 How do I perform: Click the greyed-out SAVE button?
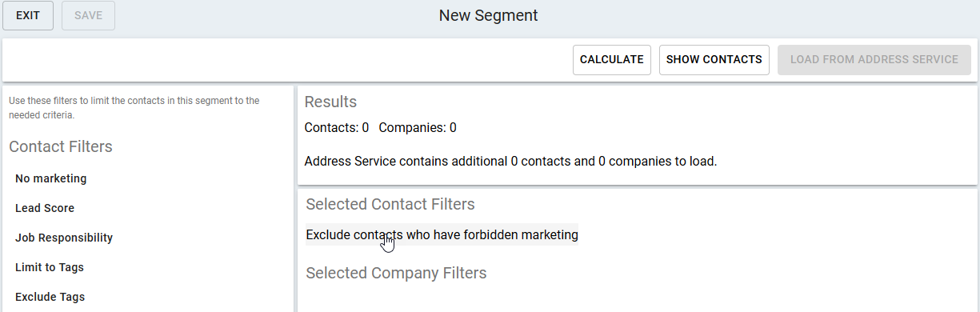click(x=88, y=15)
